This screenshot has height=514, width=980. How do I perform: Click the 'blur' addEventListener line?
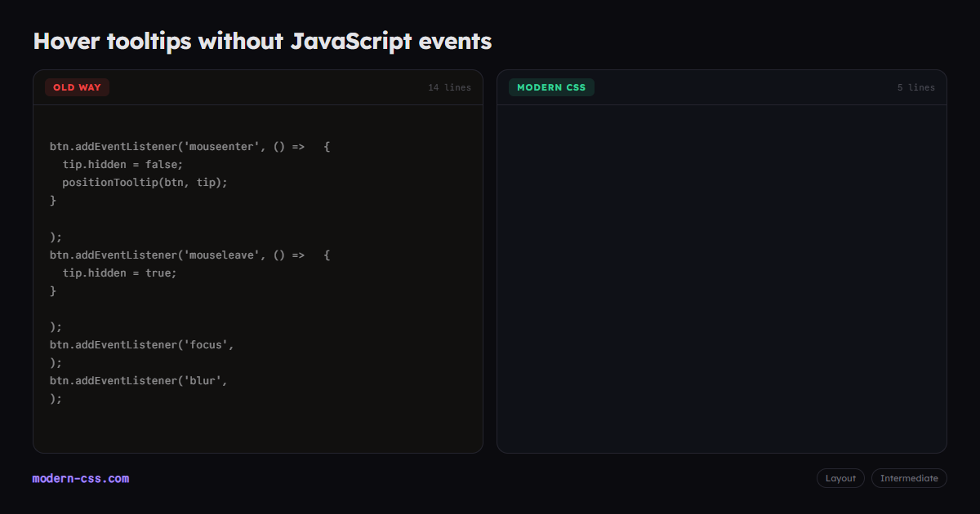(139, 380)
